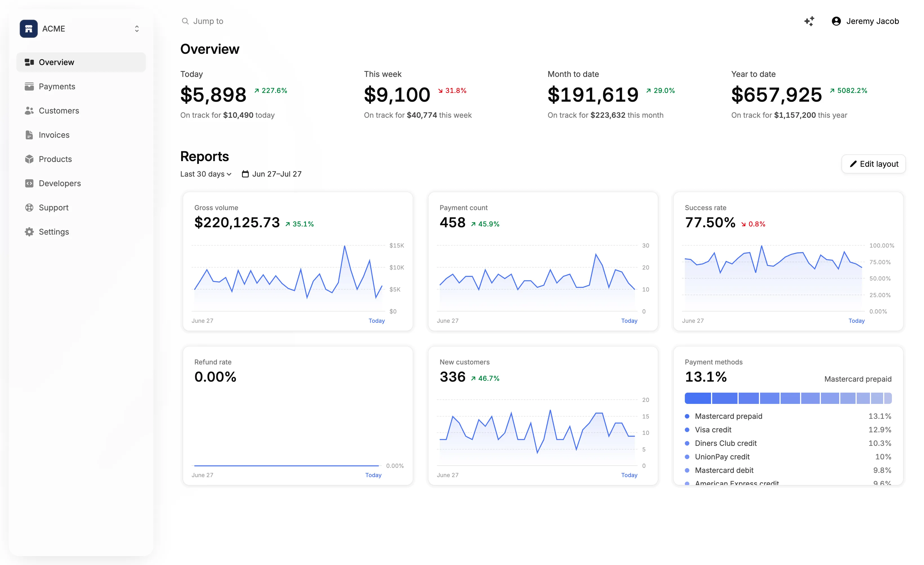Open Invoices section
The image size is (924, 565).
(x=81, y=135)
